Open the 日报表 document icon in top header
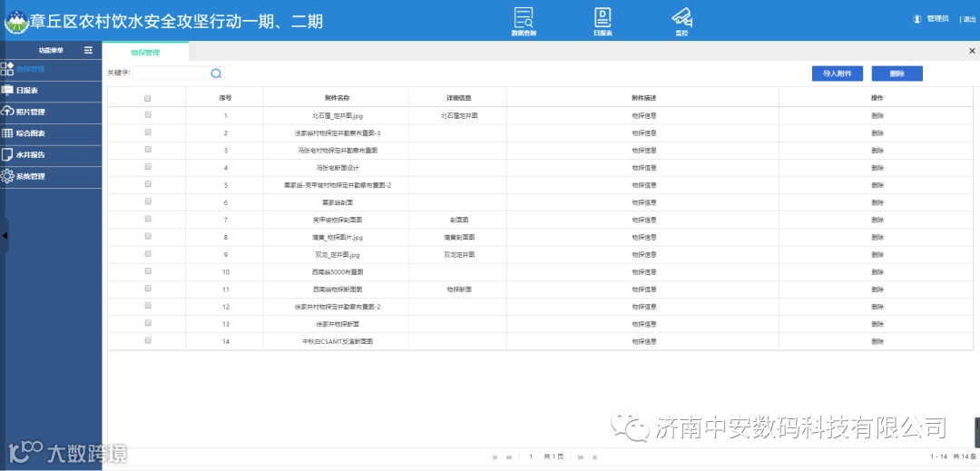Viewport: 980px width, 471px height. click(x=603, y=17)
